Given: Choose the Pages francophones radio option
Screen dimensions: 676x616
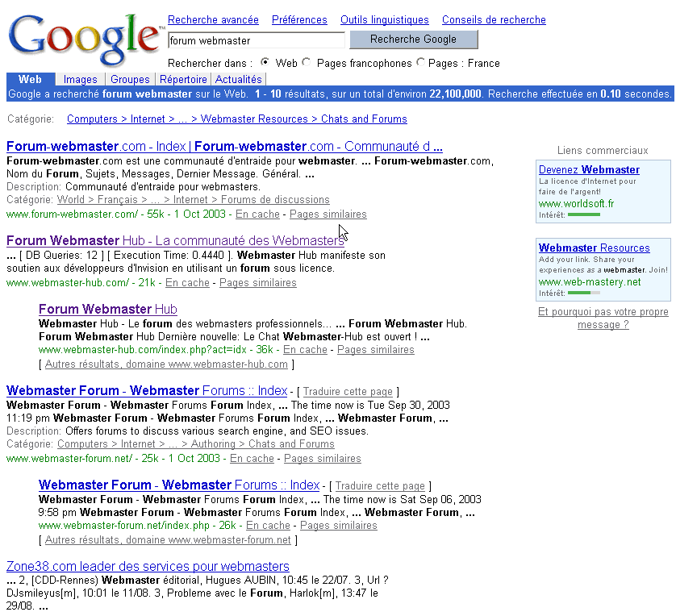Looking at the screenshot, I should pyautogui.click(x=306, y=62).
